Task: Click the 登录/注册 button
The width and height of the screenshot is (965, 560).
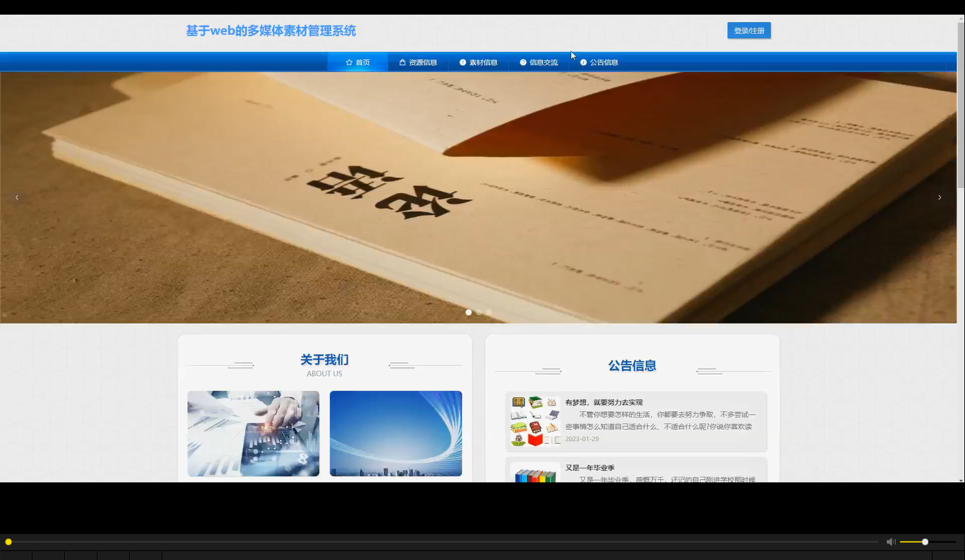Action: (749, 30)
